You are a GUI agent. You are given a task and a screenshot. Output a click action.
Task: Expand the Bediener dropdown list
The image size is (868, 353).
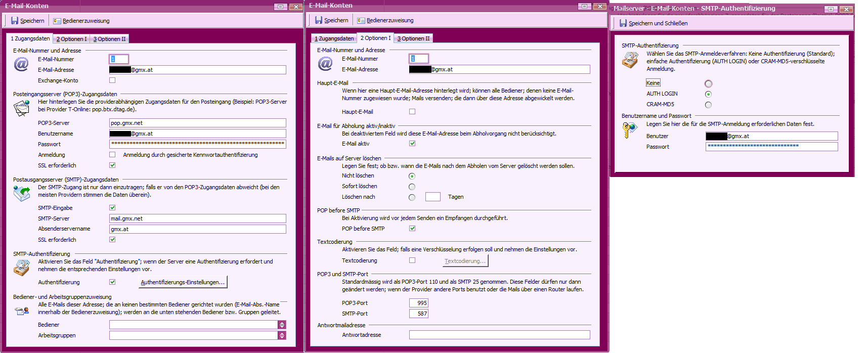click(282, 325)
